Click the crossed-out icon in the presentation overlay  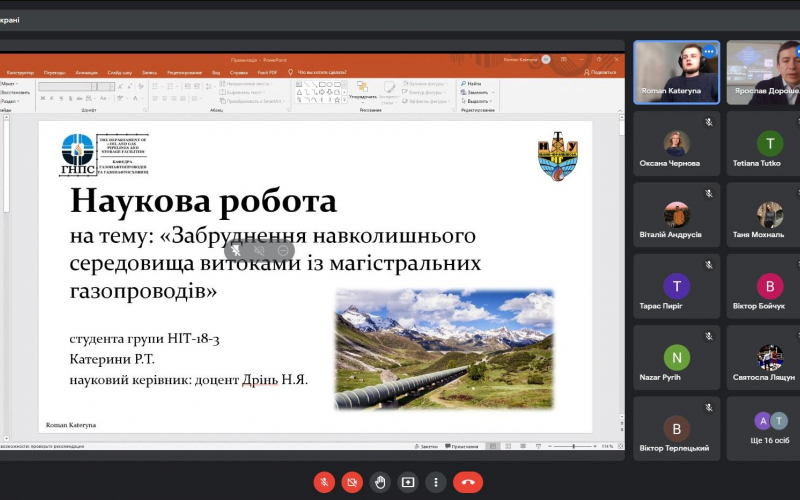[259, 251]
